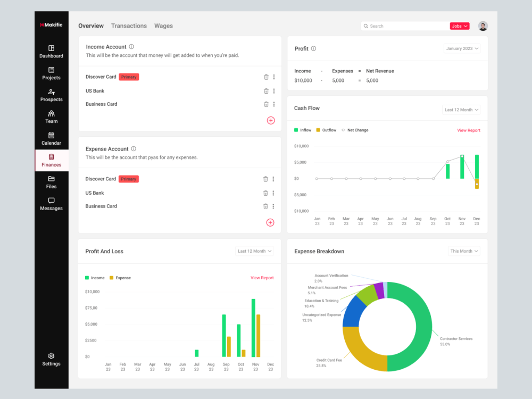Open more options for Income Discover Card
This screenshot has width=532, height=399.
pyautogui.click(x=274, y=77)
